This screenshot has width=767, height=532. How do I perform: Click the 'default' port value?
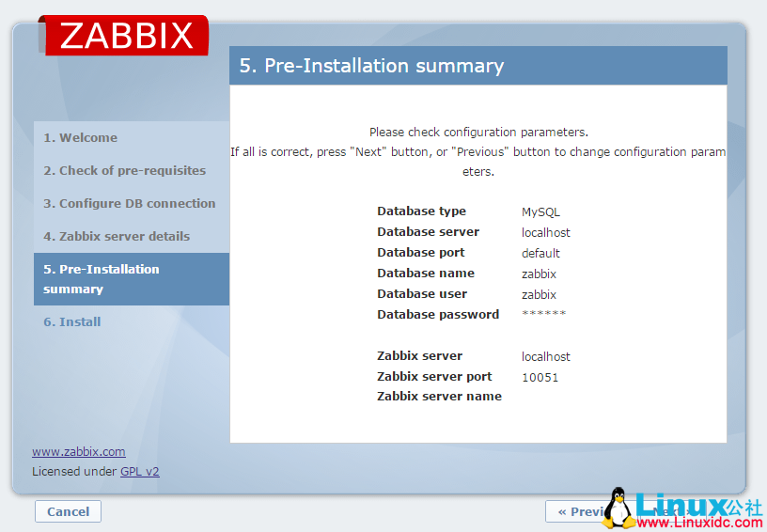click(x=540, y=253)
